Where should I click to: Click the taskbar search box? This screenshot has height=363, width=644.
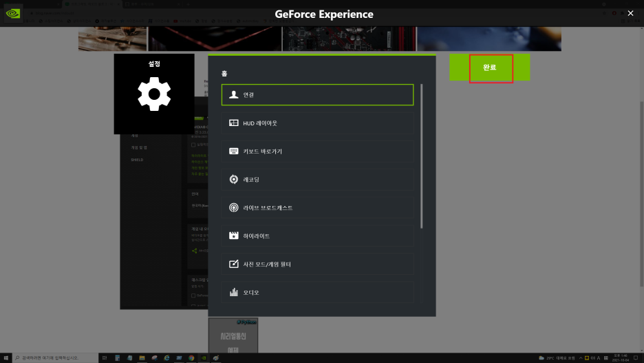pyautogui.click(x=55, y=358)
